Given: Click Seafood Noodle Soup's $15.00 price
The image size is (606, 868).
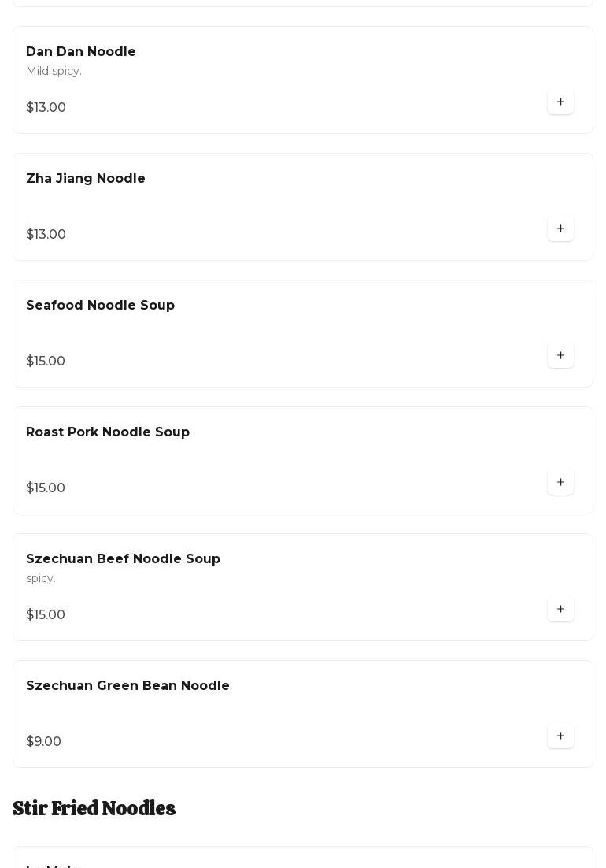Looking at the screenshot, I should [x=46, y=361].
